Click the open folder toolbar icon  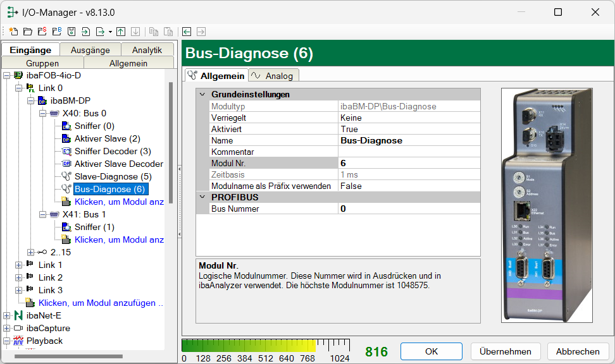[27, 32]
